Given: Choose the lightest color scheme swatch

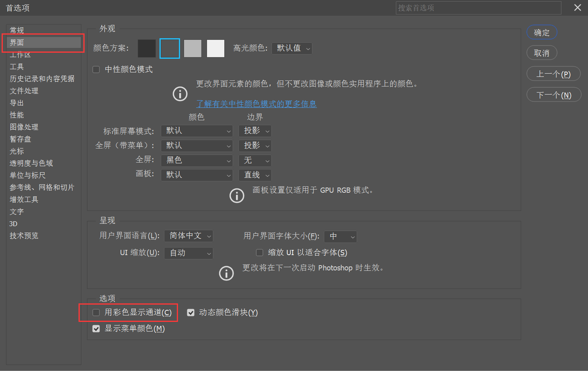Looking at the screenshot, I should click(215, 48).
